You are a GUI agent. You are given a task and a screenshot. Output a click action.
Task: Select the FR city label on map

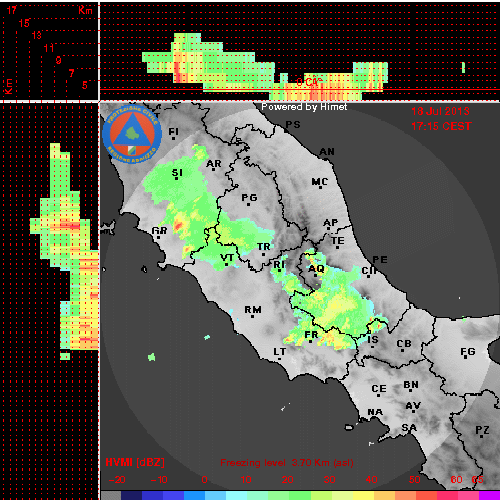click(311, 334)
